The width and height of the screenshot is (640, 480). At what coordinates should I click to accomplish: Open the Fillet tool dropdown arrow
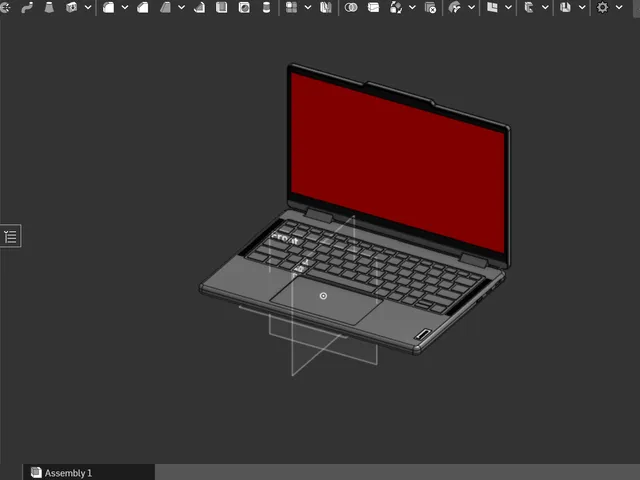(124, 7)
